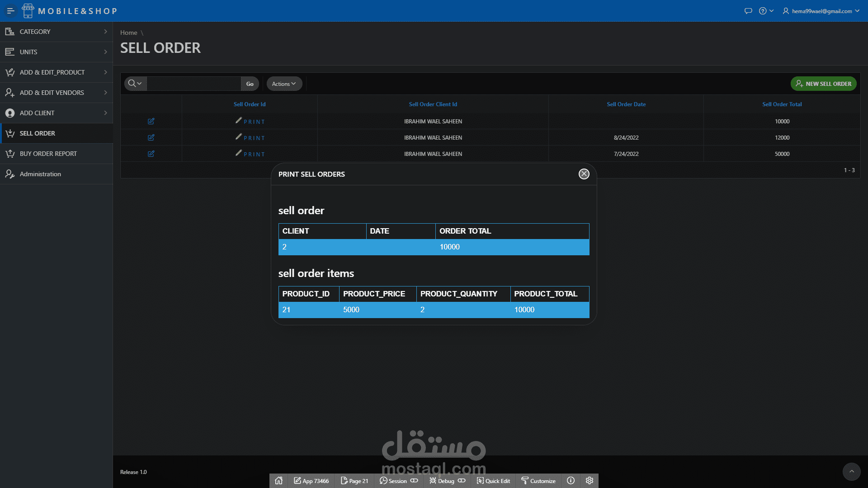Open BUY ORDER REPORT in the sidebar

click(48, 154)
